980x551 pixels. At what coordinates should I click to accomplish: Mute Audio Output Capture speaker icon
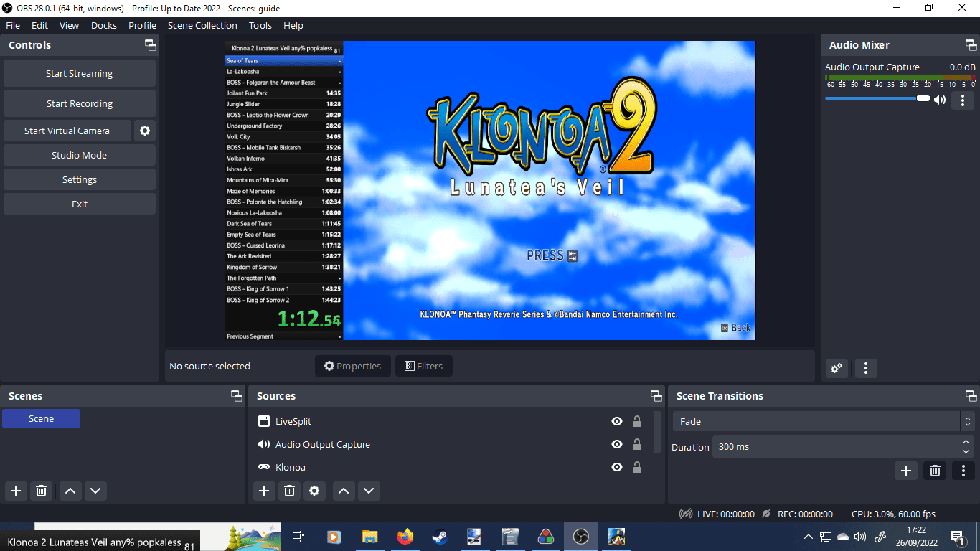[x=940, y=100]
